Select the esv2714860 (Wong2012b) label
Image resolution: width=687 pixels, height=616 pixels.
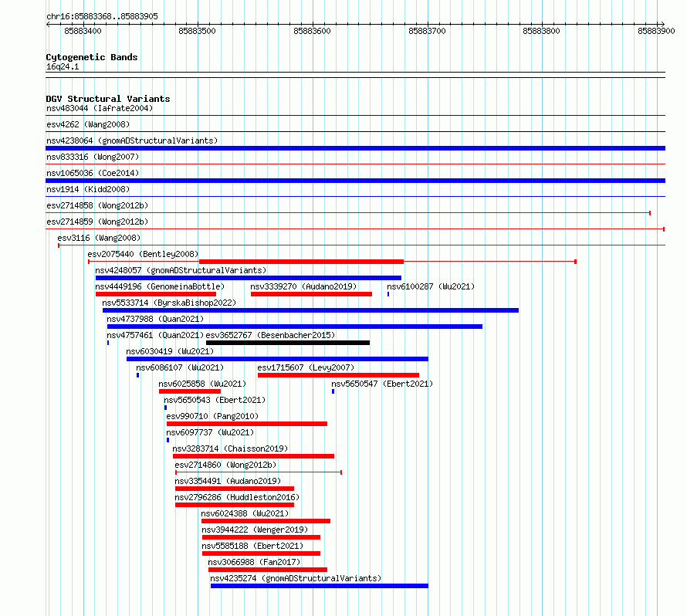point(225,465)
